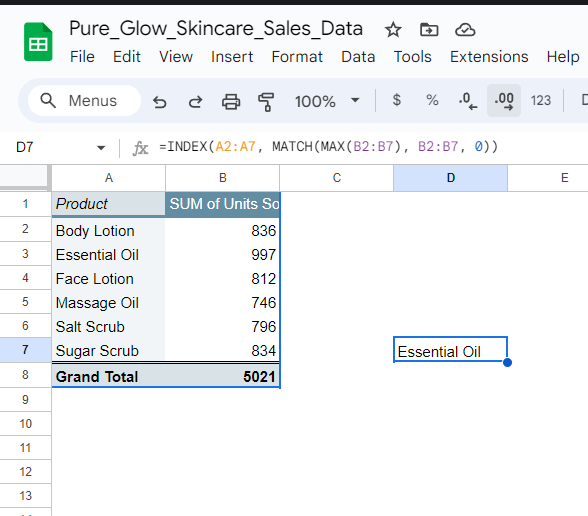The image size is (588, 516).
Task: Increase decimal places
Action: 504,100
